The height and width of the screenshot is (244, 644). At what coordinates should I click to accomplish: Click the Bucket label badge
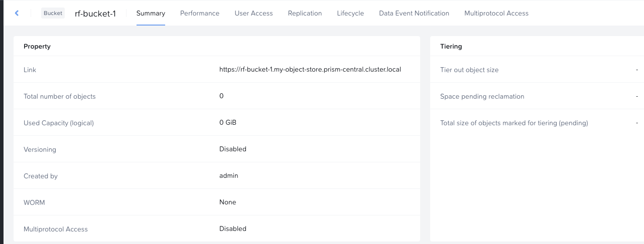[x=53, y=13]
